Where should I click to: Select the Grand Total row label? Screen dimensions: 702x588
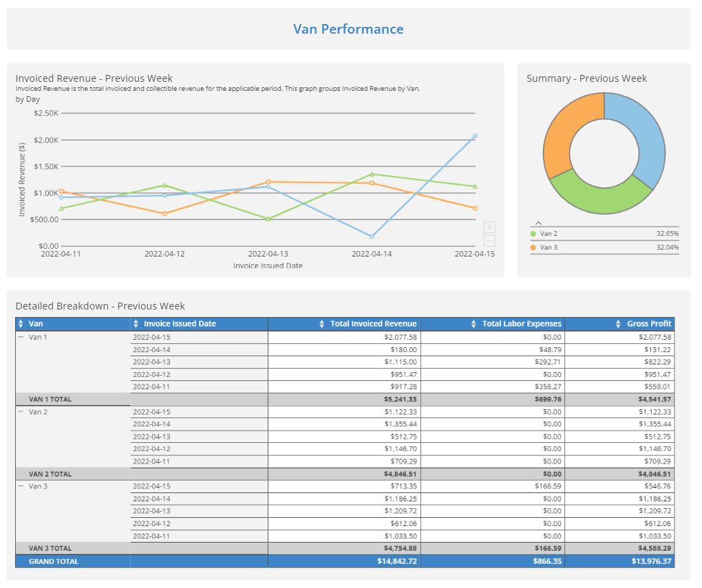point(54,561)
